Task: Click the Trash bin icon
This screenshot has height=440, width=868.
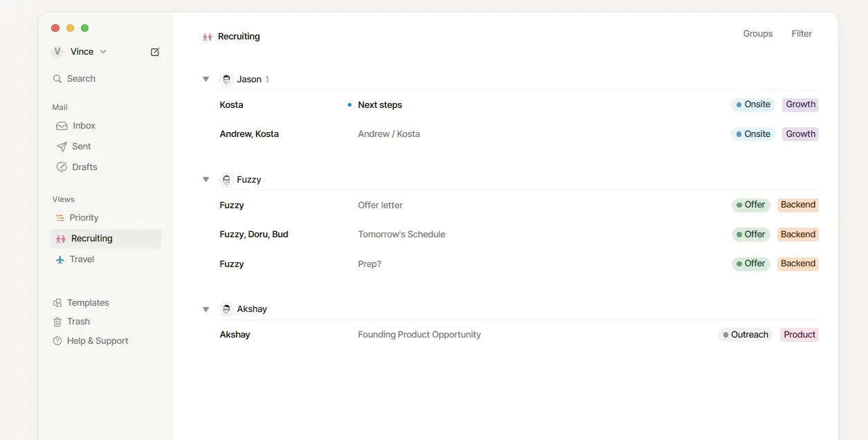Action: tap(59, 321)
